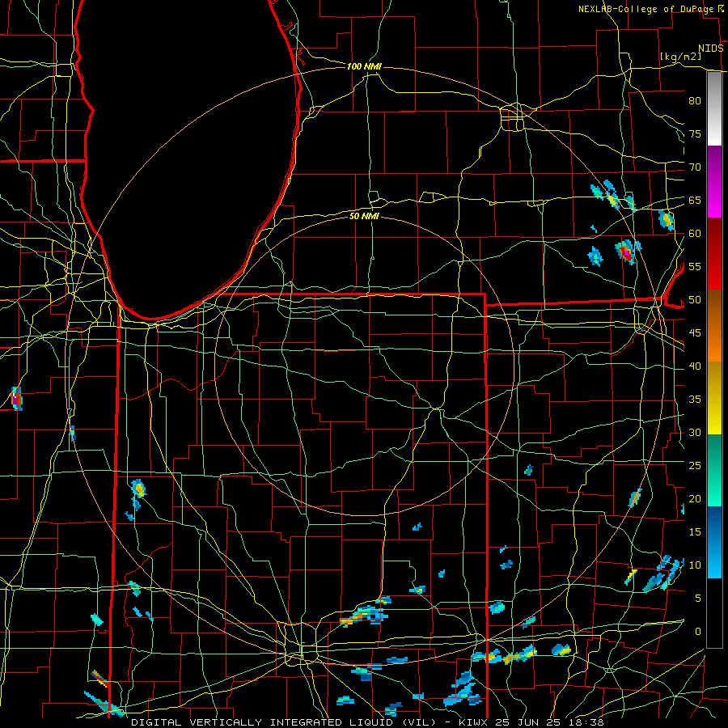Click the 80 value on the color scale
This screenshot has width=728, height=728.
695,101
